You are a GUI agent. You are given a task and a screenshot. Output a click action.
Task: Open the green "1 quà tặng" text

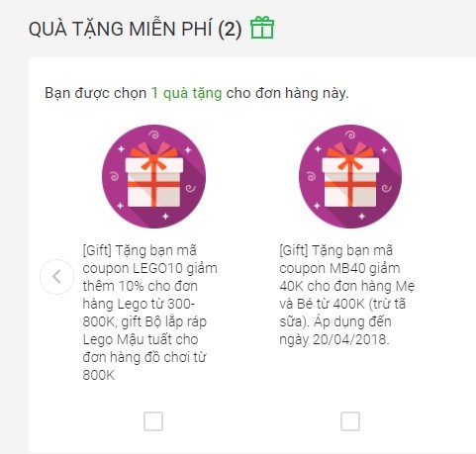[186, 93]
